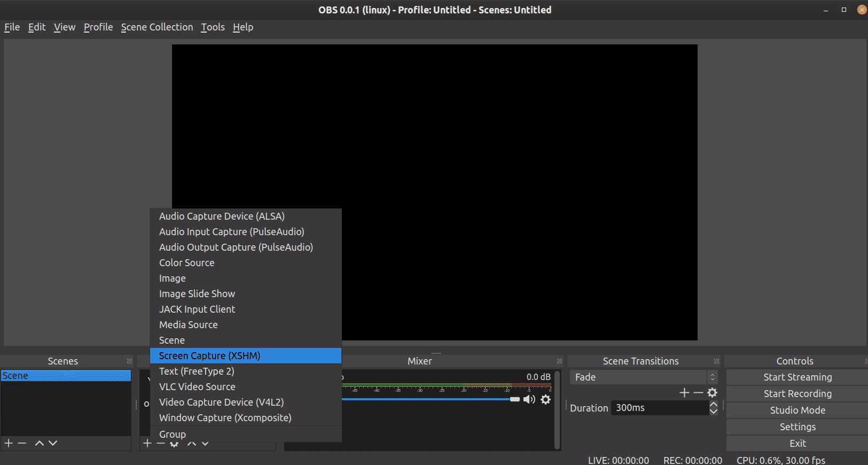Add a Color Source

(246, 262)
